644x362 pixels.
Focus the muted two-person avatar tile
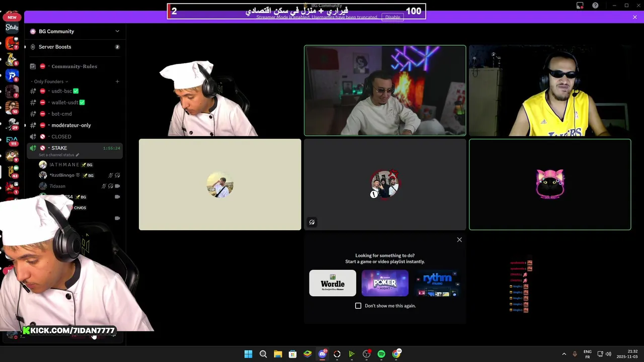[385, 185]
